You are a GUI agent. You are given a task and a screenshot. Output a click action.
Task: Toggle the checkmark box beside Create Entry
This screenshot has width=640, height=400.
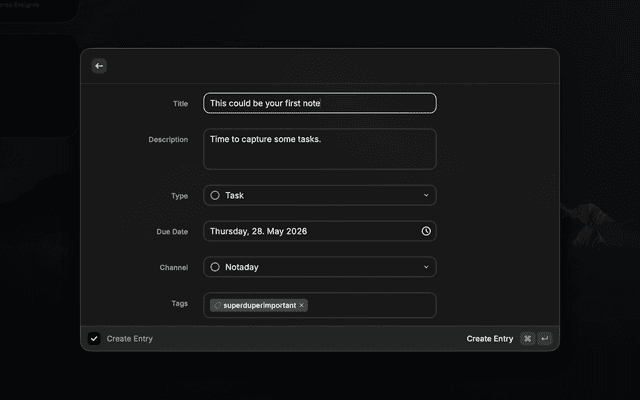click(94, 338)
